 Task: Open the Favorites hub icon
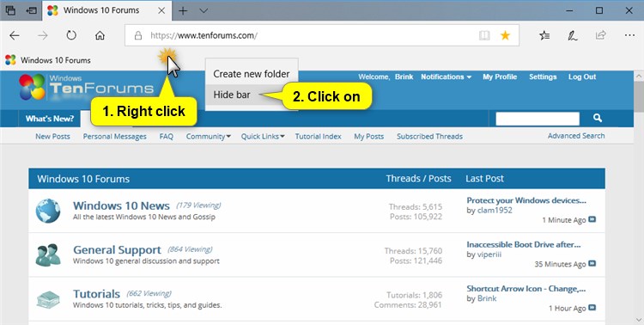544,35
